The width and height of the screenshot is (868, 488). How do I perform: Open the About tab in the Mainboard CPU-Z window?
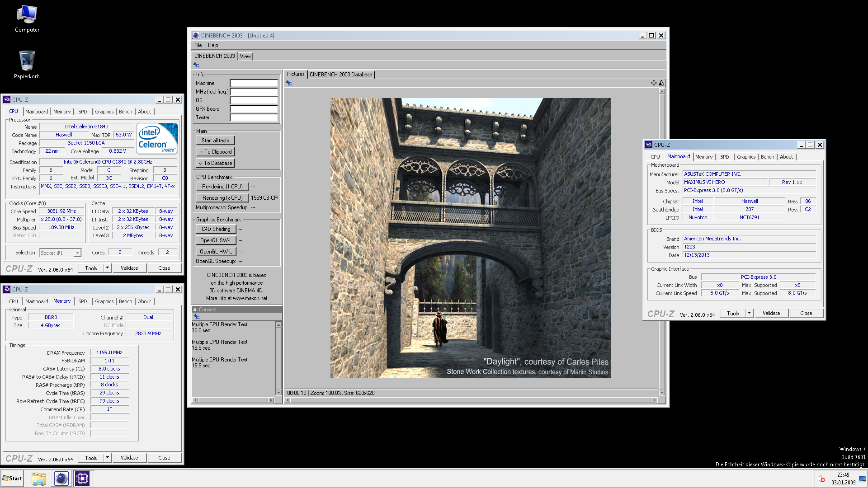(x=787, y=157)
